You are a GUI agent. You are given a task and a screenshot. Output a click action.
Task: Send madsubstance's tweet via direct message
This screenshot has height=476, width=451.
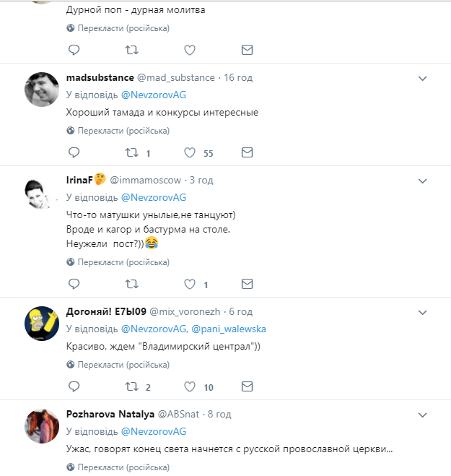(247, 153)
